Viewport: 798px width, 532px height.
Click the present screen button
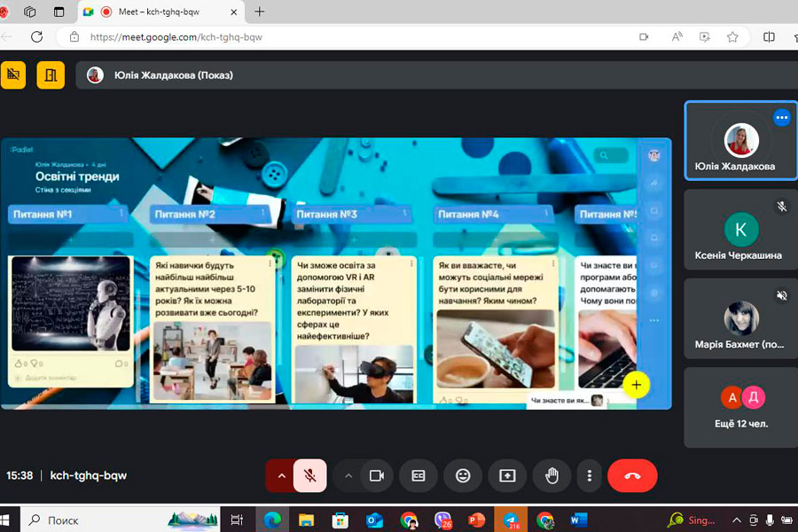click(507, 475)
